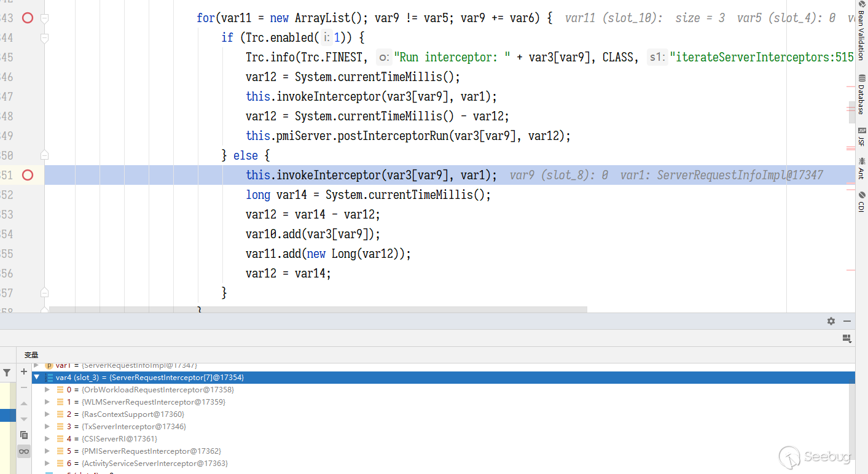This screenshot has width=868, height=474.
Task: Toggle show watches glasses icon
Action: click(24, 451)
